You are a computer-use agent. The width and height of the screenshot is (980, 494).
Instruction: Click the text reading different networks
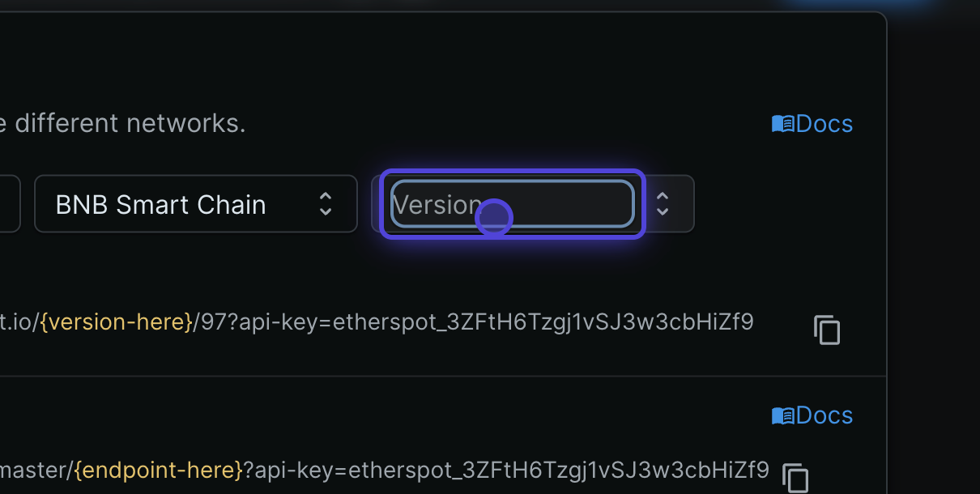(x=121, y=123)
